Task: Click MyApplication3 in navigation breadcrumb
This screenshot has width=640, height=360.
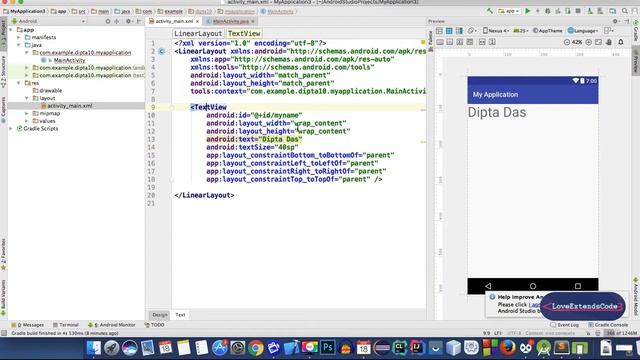Action: coord(24,11)
